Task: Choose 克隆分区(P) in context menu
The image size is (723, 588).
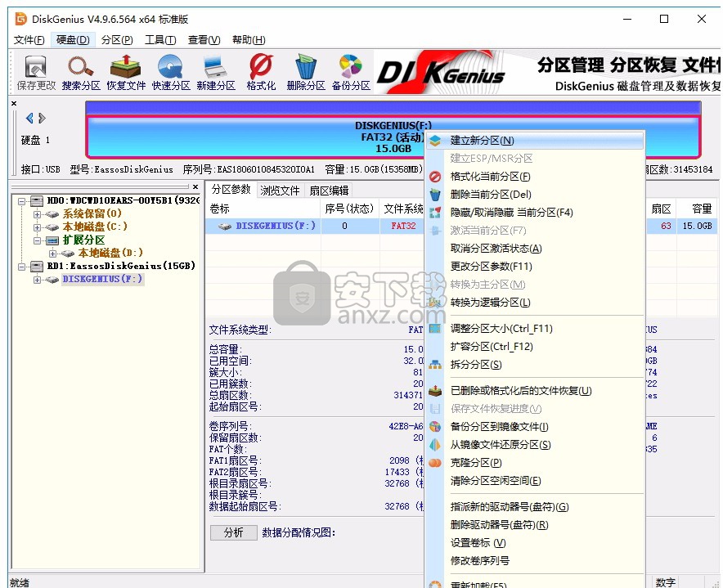Action: click(x=535, y=463)
